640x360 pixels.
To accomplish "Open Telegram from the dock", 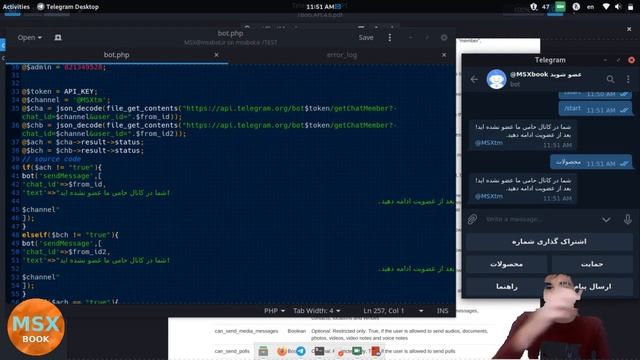I will [x=301, y=351].
